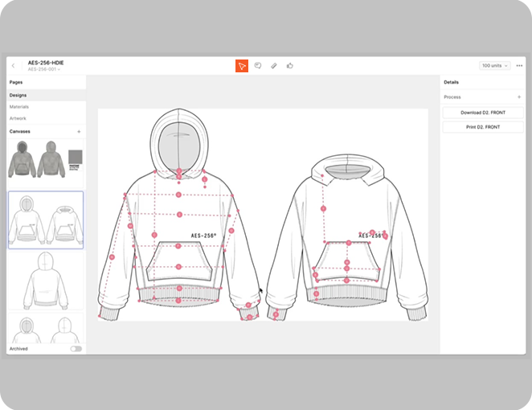The width and height of the screenshot is (532, 410).
Task: Open the 100 units dropdown
Action: coord(495,66)
